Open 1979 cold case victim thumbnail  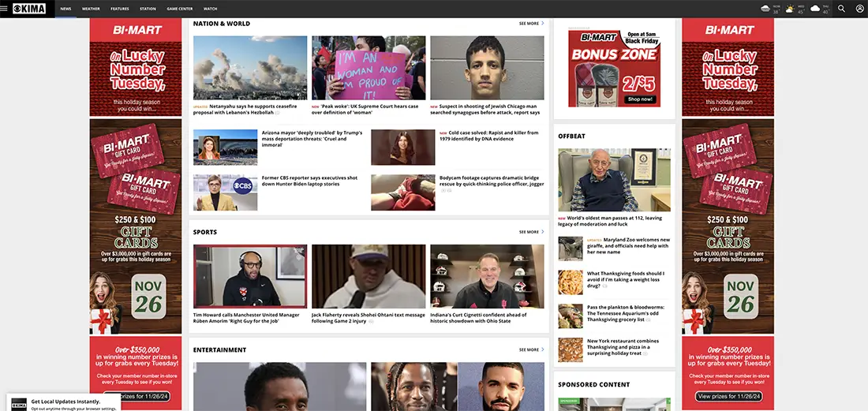403,148
